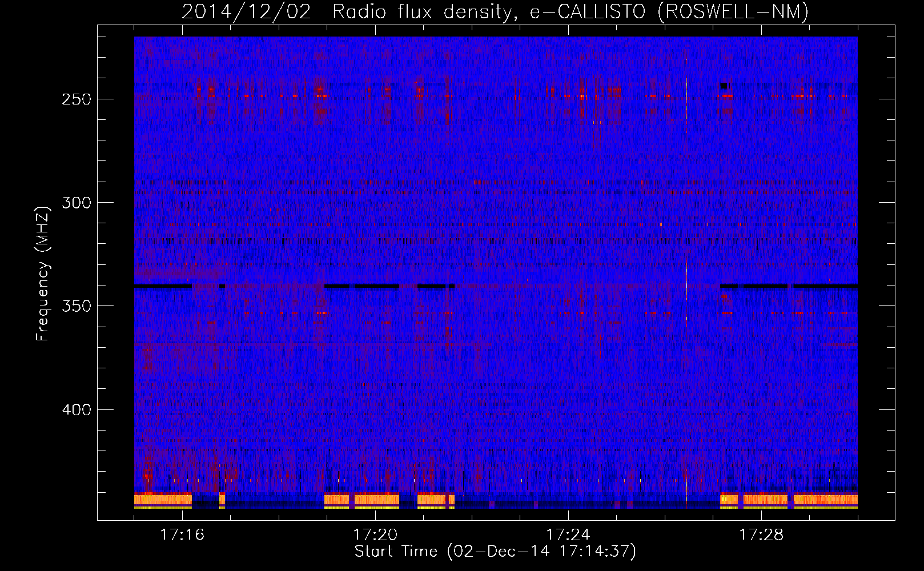Click the 17:28 time tick label
924x571 pixels.
[761, 534]
